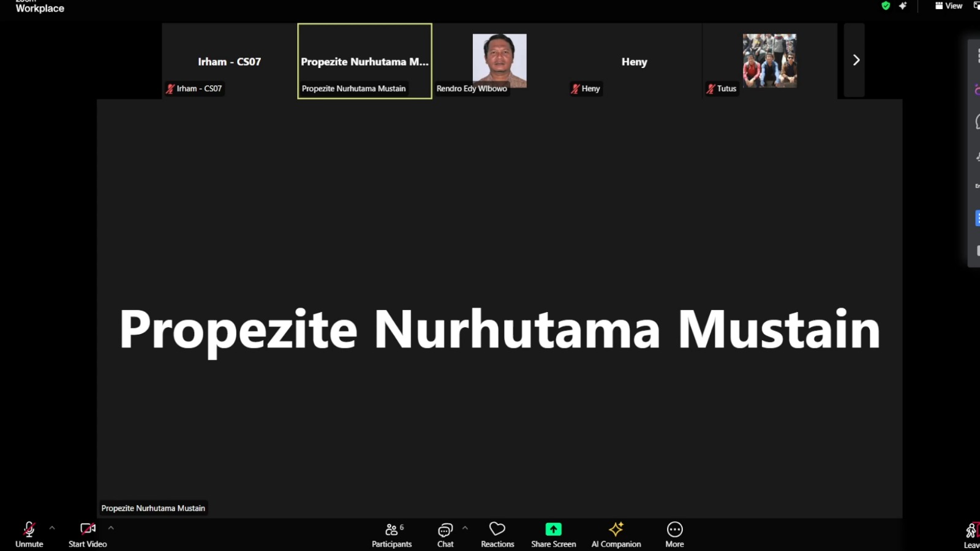Select Rendro Edy Wibowo's video thumbnail

pyautogui.click(x=499, y=61)
